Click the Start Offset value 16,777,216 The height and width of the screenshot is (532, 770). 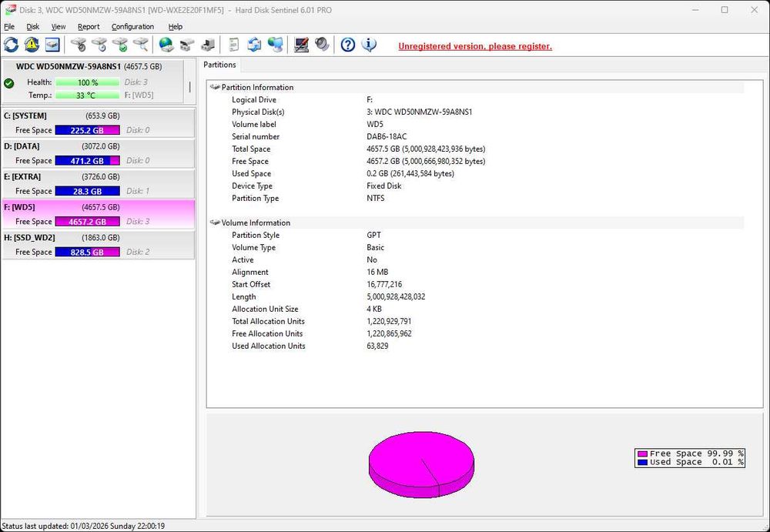coord(384,284)
